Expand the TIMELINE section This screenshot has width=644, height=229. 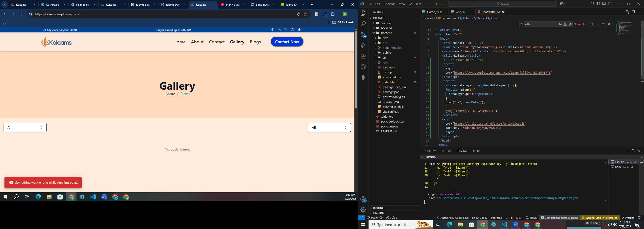pos(394,213)
